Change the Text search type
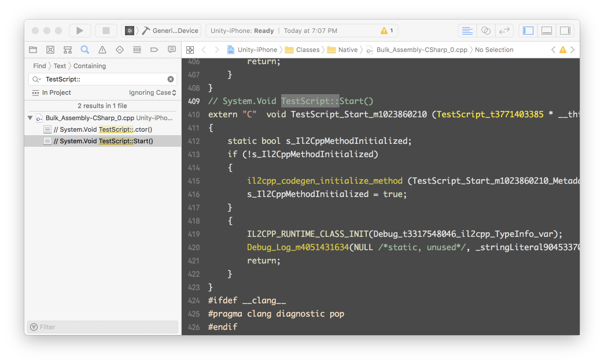 click(x=60, y=66)
